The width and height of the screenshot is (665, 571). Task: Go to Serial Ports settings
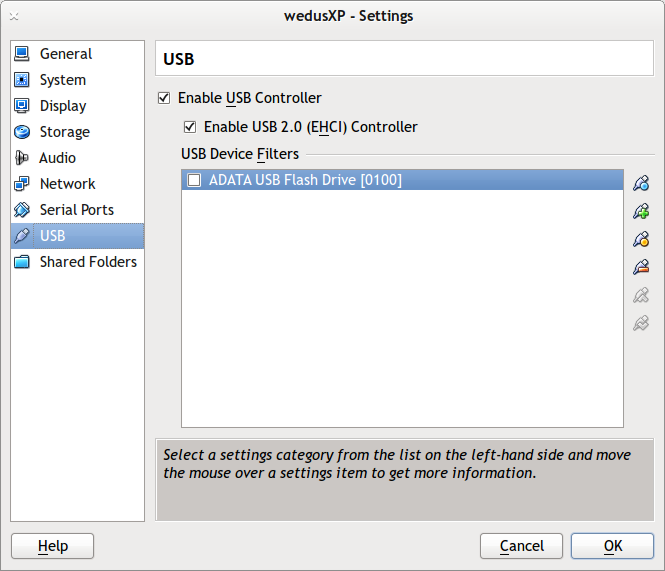(77, 210)
